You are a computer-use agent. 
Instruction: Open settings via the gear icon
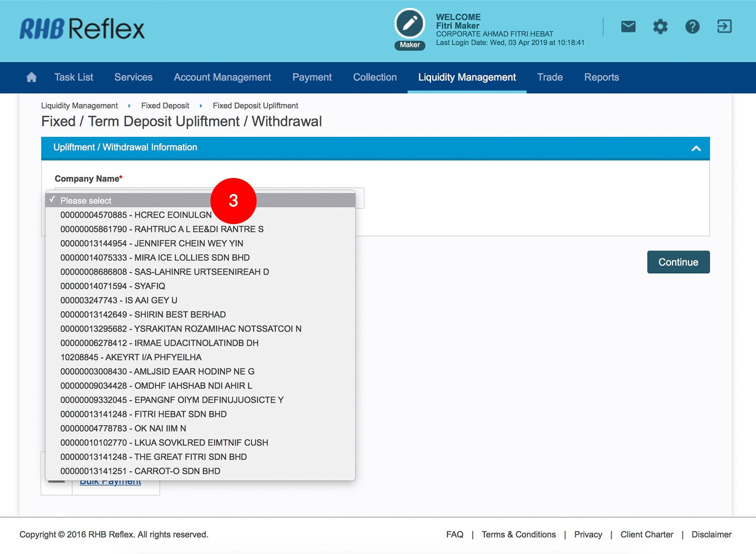(x=660, y=26)
